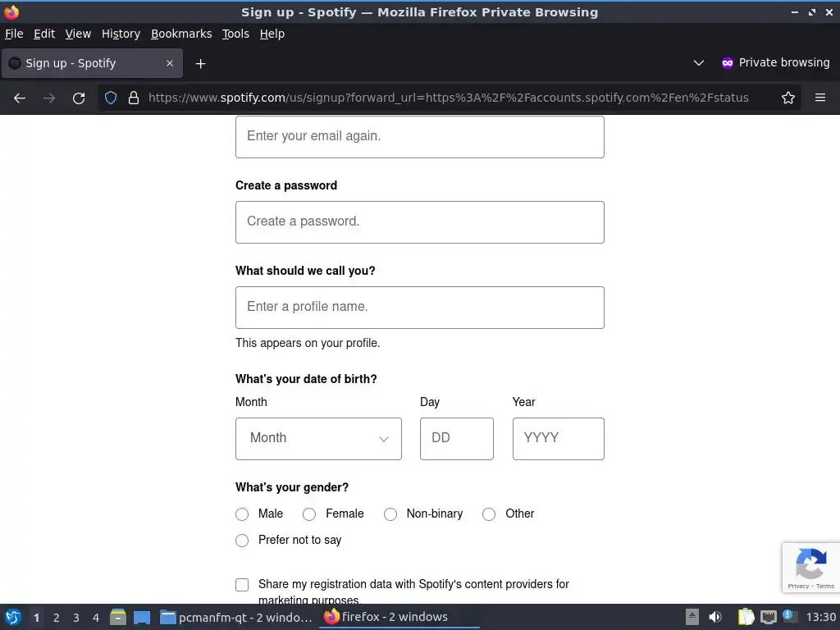Close the Sign up - Spotify tab
Viewport: 840px width, 630px height.
pyautogui.click(x=170, y=63)
